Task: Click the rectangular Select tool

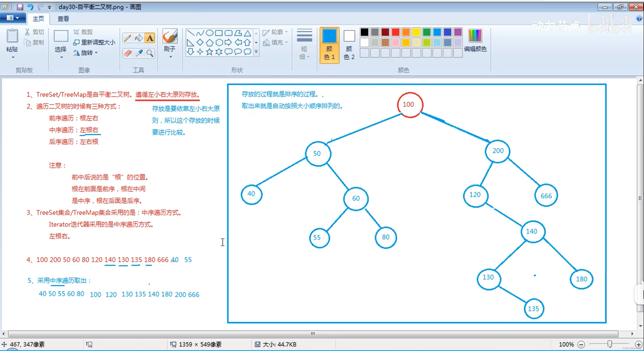Action: tap(61, 36)
